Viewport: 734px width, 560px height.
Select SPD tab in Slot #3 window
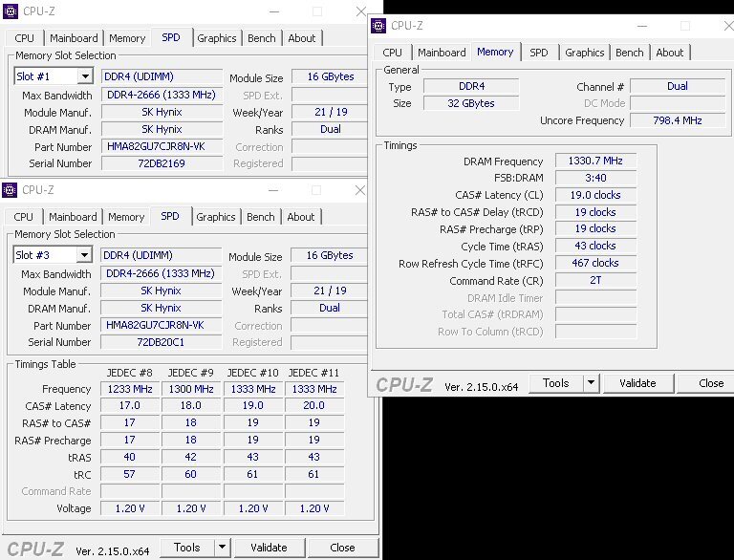(x=170, y=216)
